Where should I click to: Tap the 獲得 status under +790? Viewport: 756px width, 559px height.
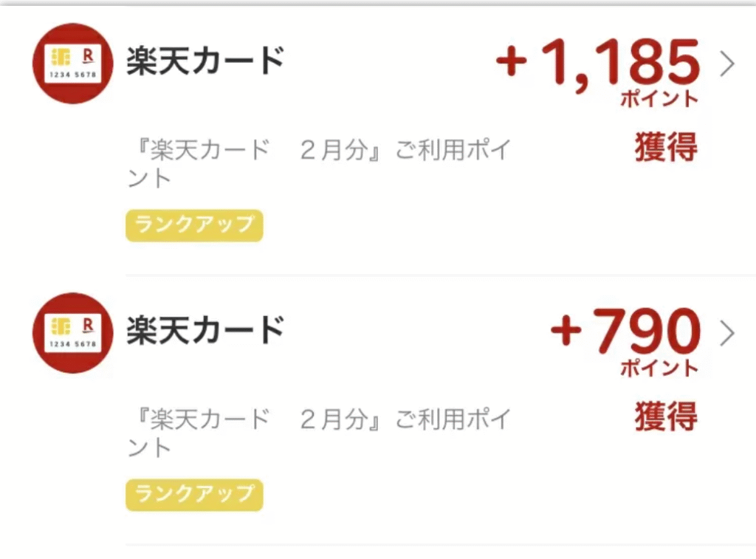(666, 416)
